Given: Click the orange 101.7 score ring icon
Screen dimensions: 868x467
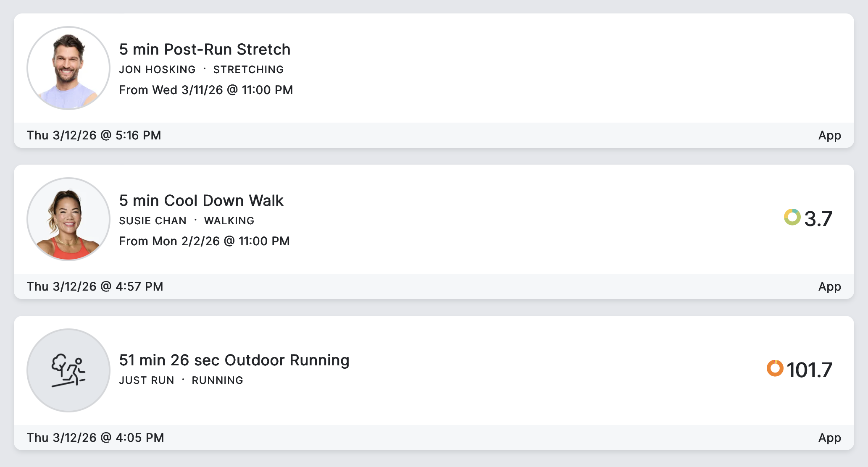Looking at the screenshot, I should point(775,368).
